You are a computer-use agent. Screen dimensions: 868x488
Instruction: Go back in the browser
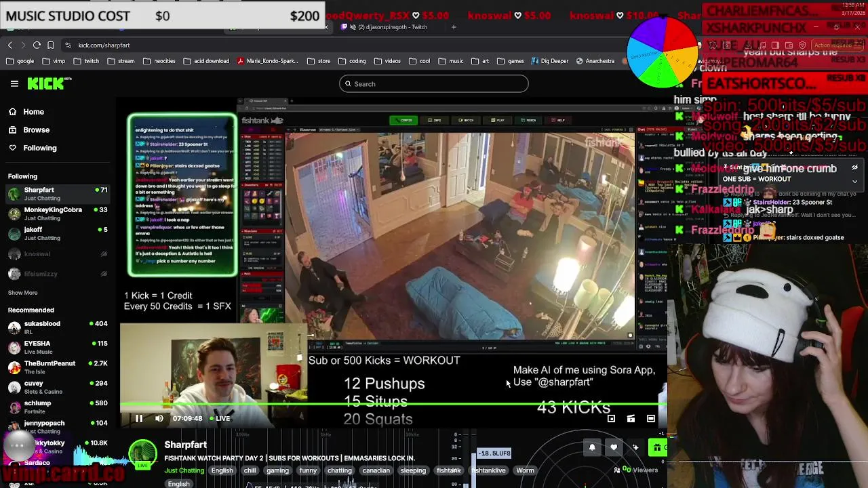(9, 45)
